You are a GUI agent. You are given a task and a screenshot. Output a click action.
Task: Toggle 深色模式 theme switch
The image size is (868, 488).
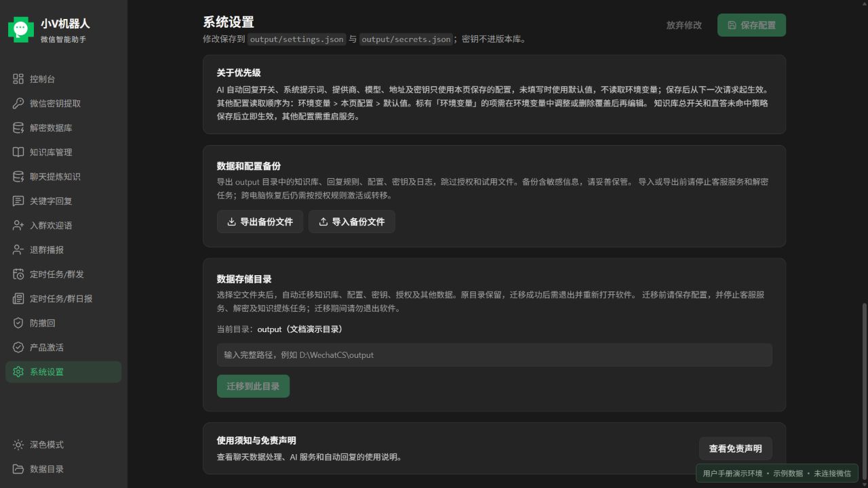click(x=64, y=445)
